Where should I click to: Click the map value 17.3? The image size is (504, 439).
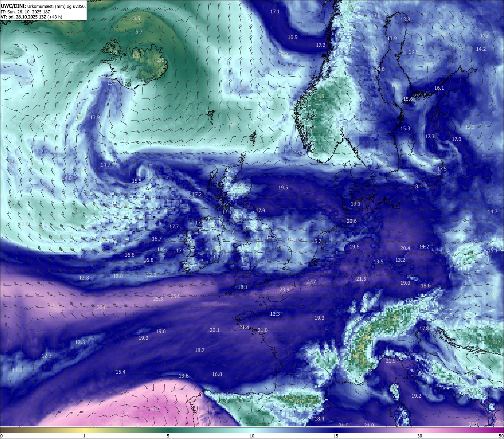coord(430,136)
